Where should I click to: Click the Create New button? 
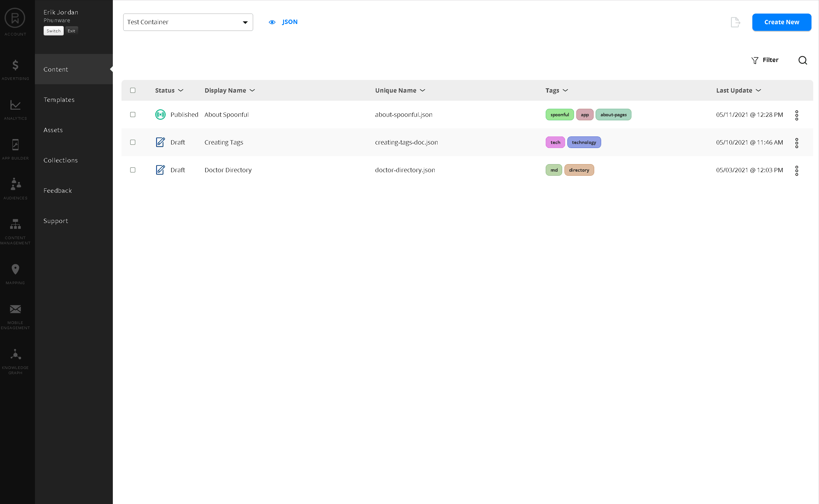point(781,22)
